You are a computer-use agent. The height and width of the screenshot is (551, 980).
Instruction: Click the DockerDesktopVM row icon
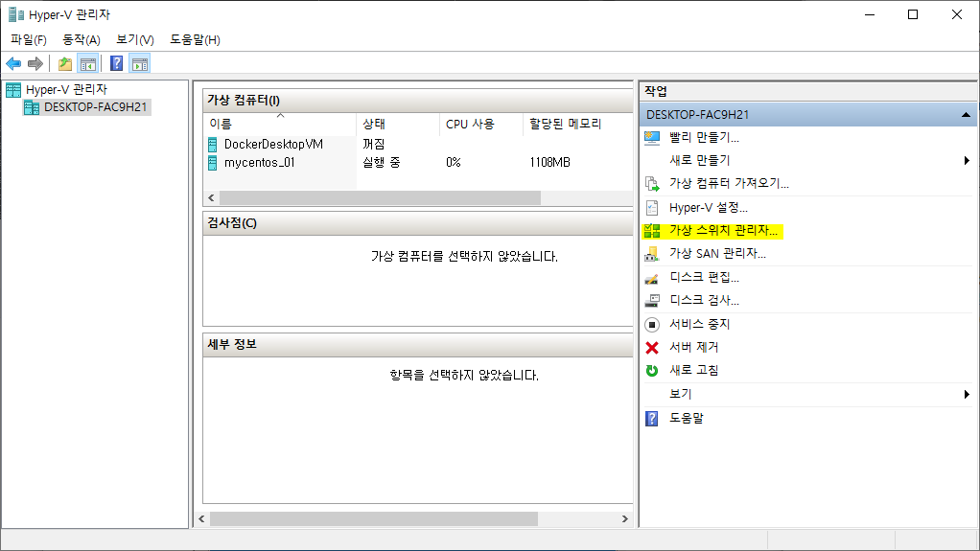point(213,145)
